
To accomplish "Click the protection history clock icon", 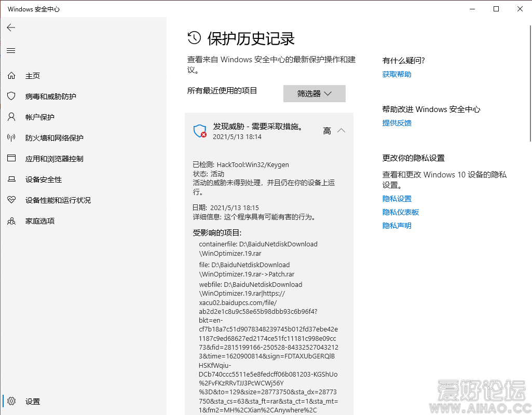I will (x=195, y=38).
